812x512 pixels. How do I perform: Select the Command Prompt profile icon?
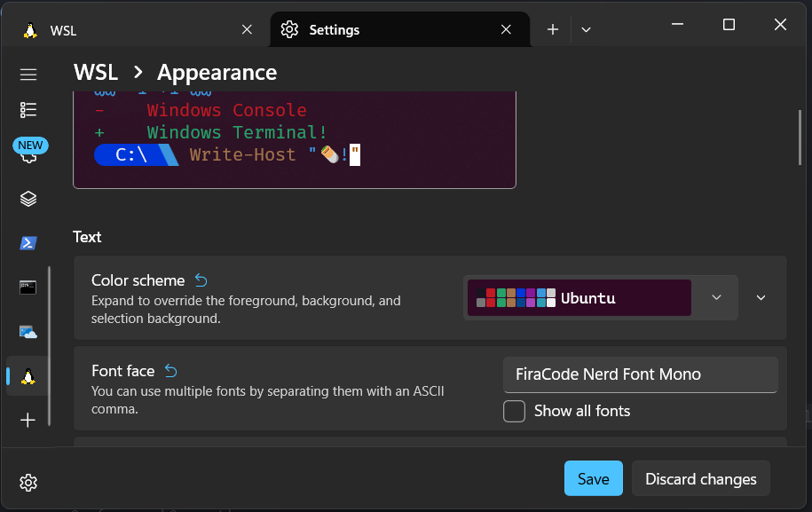[28, 288]
